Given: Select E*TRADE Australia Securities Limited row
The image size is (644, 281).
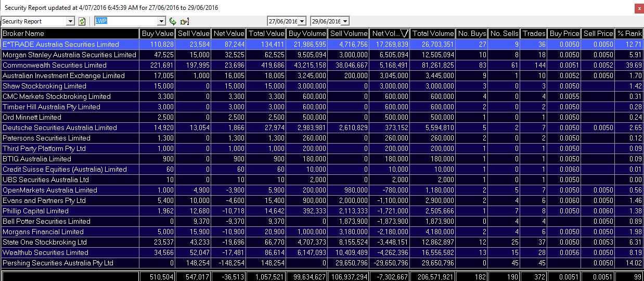Looking at the screenshot, I should [x=322, y=44].
